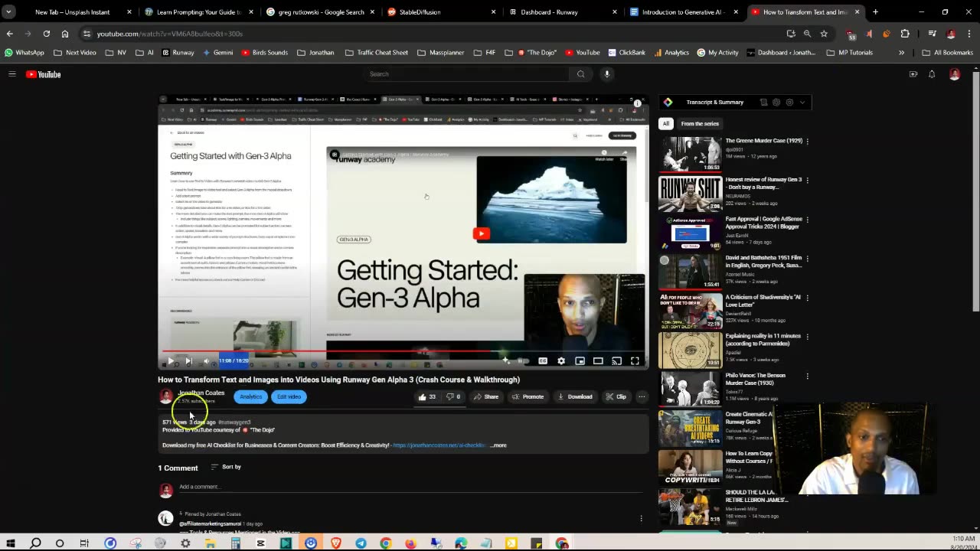The image size is (980, 551).
Task: Open the Transcript & Summary settings gear icon
Action: [x=789, y=103]
